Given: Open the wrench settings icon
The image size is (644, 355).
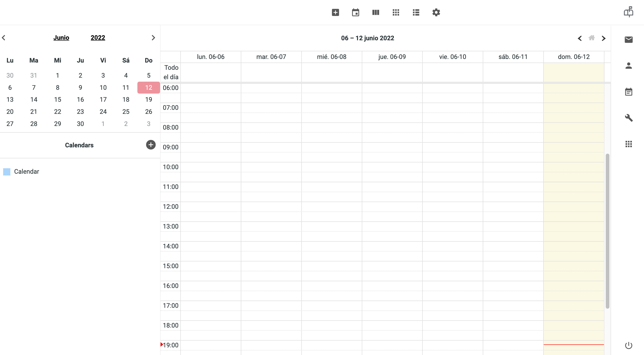Looking at the screenshot, I should 628,118.
